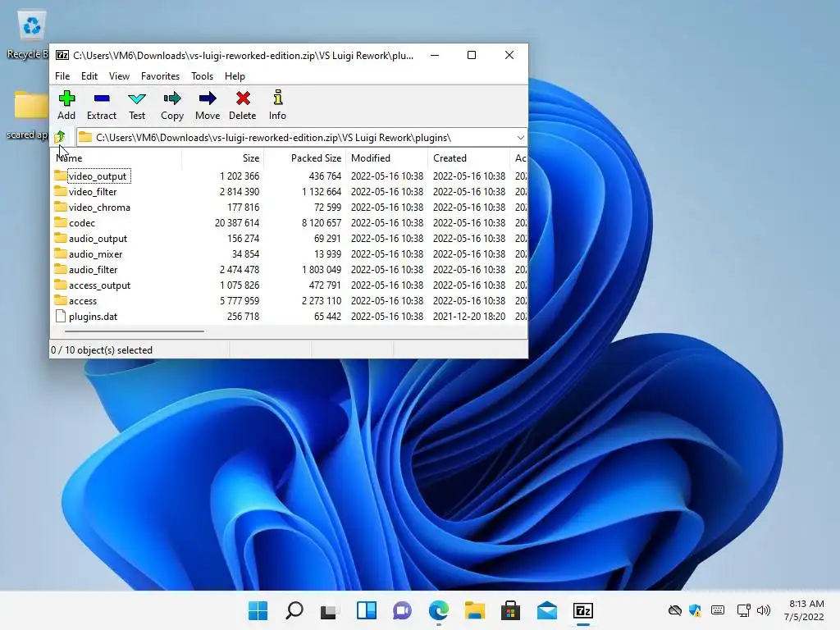Select the video_chroma folder icon
This screenshot has height=630, width=840.
(61, 207)
